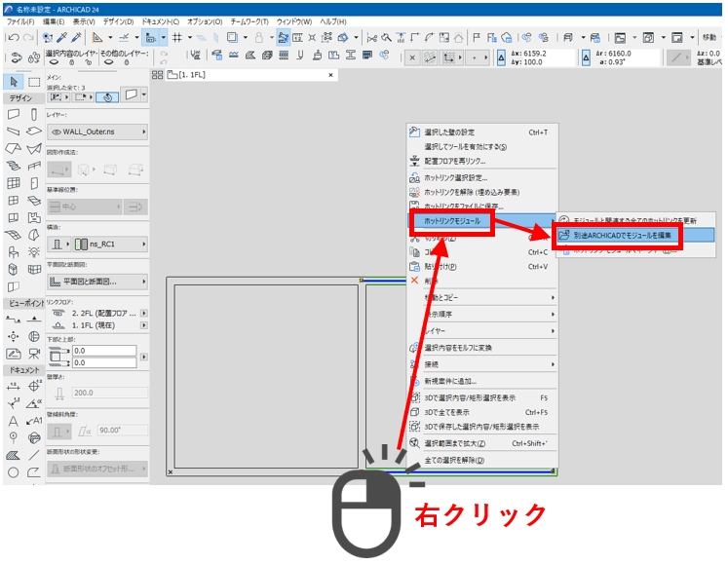Open the wall geometry method dropdown arrow
The width and height of the screenshot is (728, 565).
pos(144,95)
